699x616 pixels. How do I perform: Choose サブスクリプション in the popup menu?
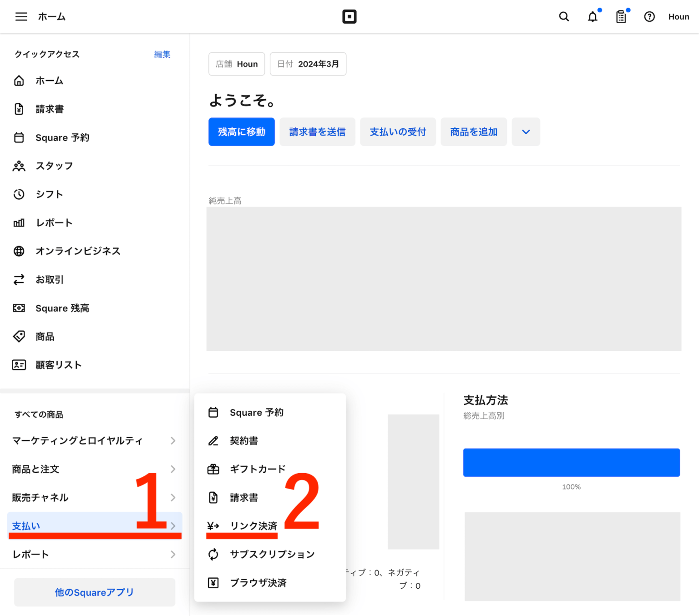pyautogui.click(x=272, y=554)
